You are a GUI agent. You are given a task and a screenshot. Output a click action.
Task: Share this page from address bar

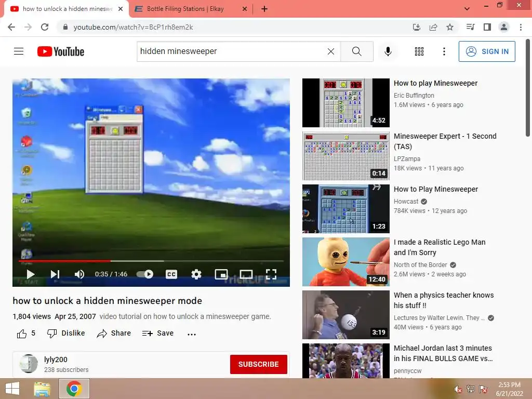pos(433,27)
